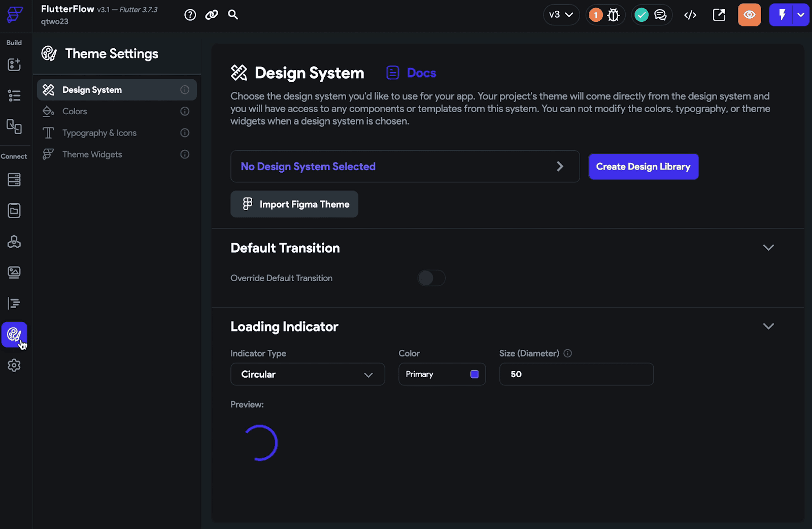Click Import Figma Theme button

[x=294, y=204]
